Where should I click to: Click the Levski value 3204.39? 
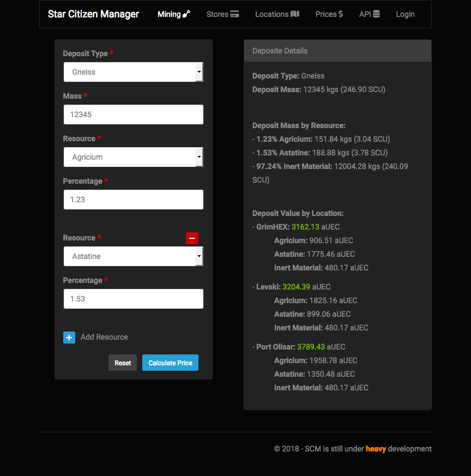(x=296, y=287)
